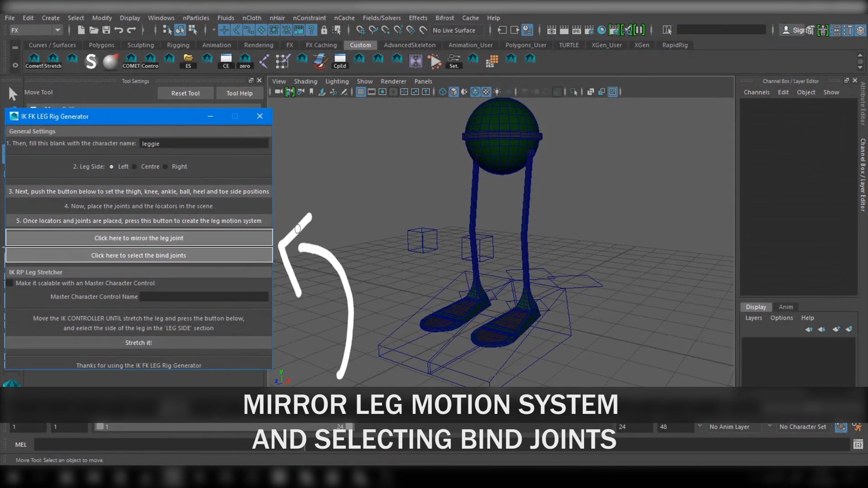Click the Master Character Control Name field
The width and height of the screenshot is (868, 488).
204,297
